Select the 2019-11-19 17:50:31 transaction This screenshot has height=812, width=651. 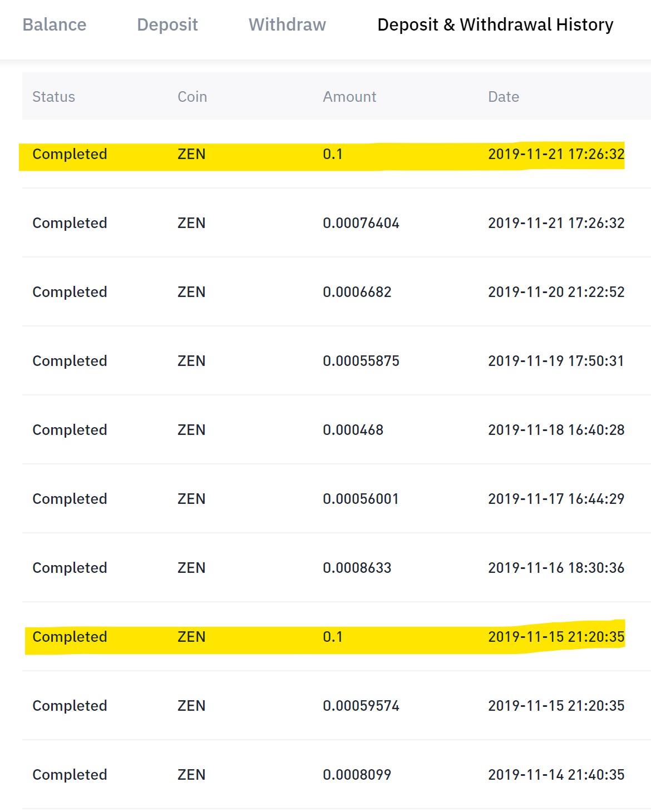(x=556, y=361)
